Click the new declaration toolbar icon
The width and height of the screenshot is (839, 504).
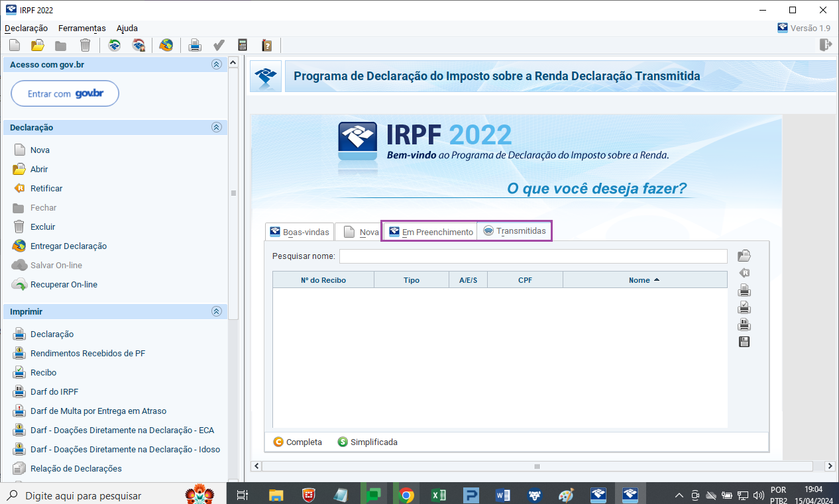14,45
